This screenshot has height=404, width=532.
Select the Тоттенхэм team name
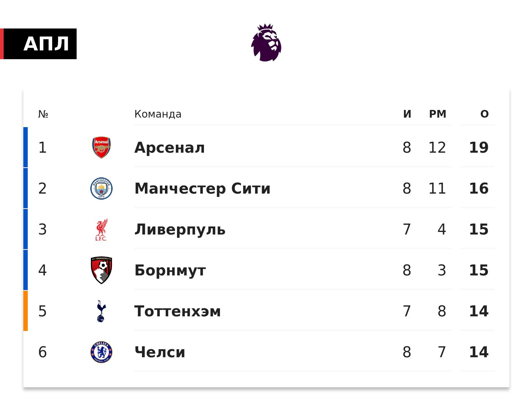click(x=178, y=311)
